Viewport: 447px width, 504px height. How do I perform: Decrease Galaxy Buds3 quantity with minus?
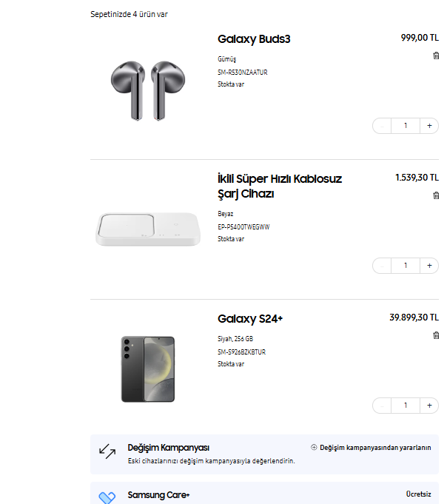pos(382,126)
